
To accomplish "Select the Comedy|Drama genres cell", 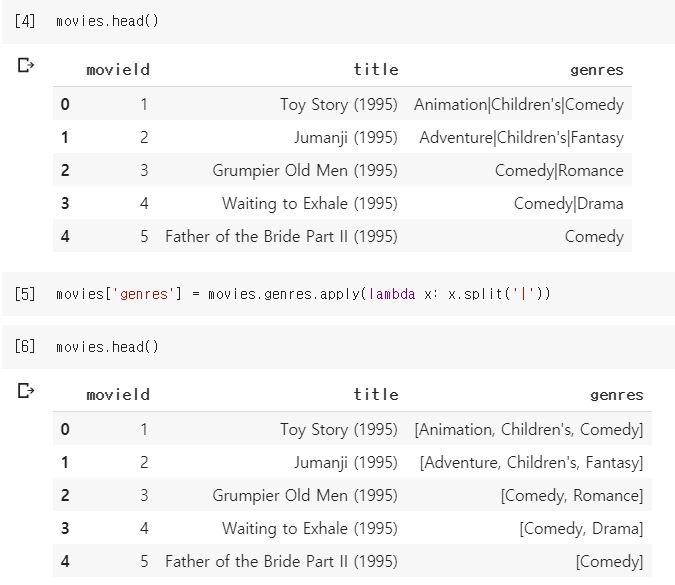I will 568,203.
